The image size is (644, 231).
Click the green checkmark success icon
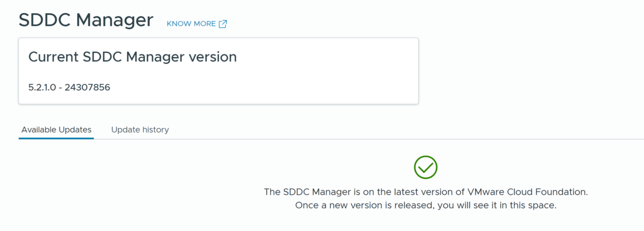425,167
